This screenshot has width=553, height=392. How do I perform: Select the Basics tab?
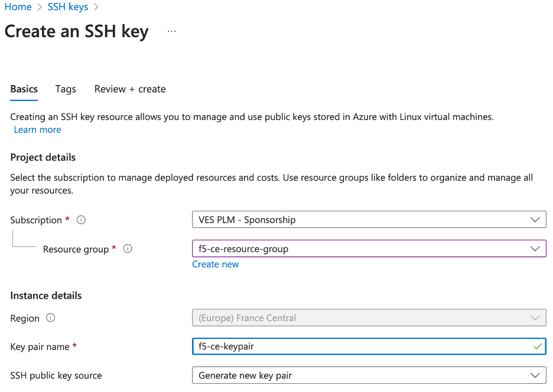[24, 89]
